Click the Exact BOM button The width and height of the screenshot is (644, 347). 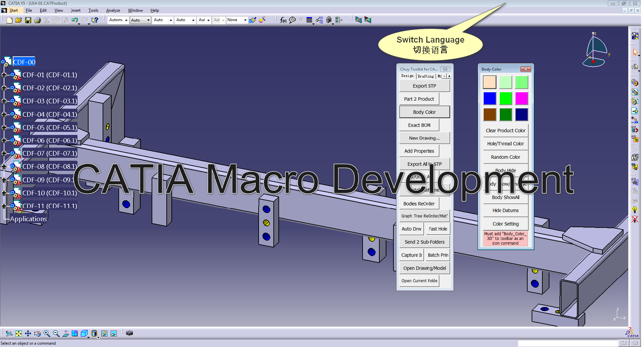(x=419, y=125)
